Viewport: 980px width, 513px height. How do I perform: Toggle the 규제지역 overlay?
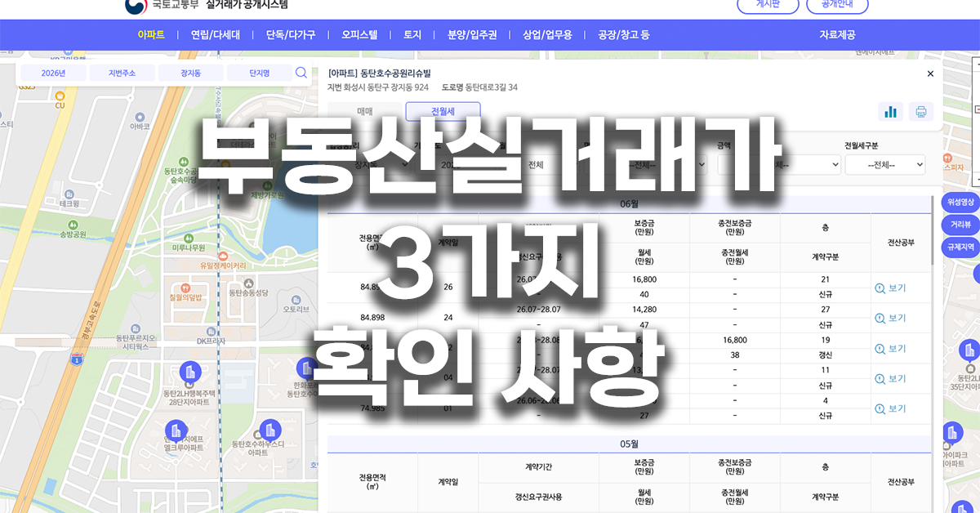960,246
